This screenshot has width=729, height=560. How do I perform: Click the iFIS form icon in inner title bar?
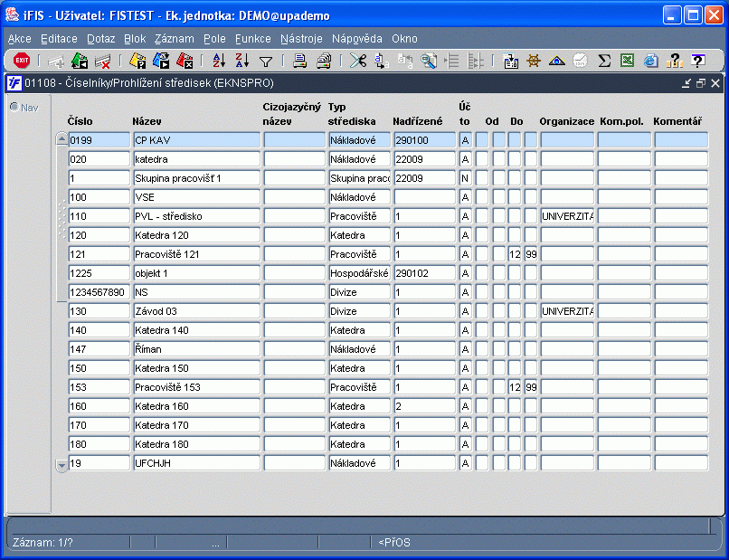(x=14, y=83)
